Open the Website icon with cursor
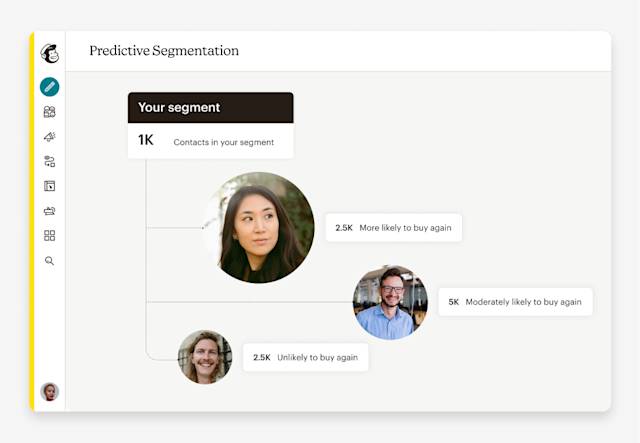640x443 pixels. 49,186
